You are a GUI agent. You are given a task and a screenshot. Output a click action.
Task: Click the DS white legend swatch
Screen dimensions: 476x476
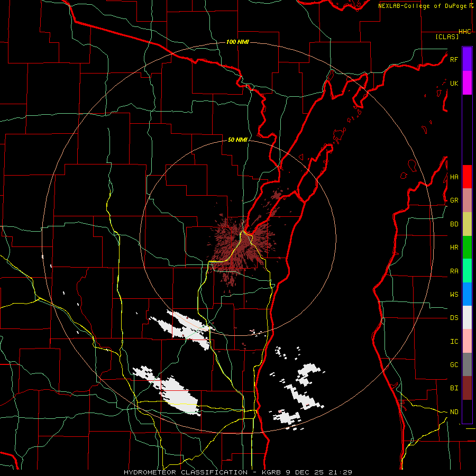click(x=467, y=317)
